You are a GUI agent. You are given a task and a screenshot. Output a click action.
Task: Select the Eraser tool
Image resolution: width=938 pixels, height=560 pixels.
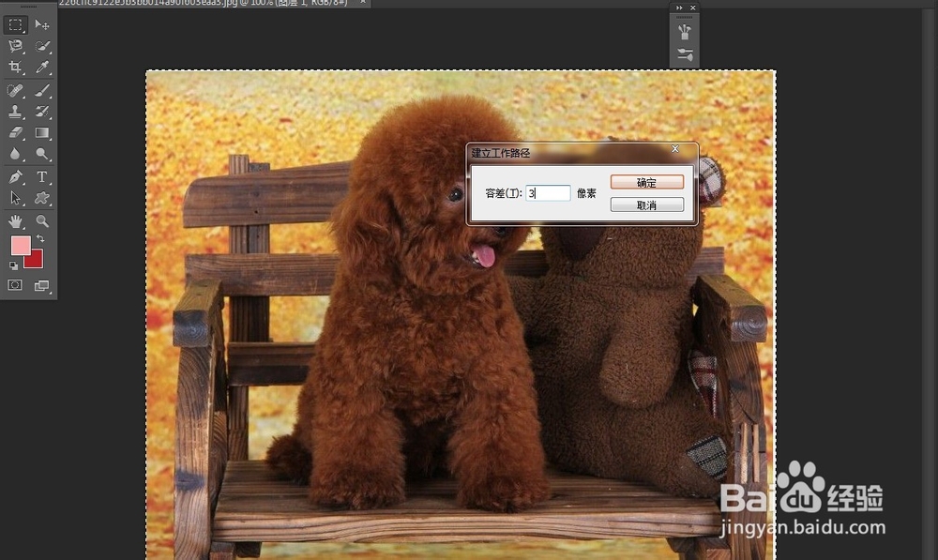[x=16, y=133]
